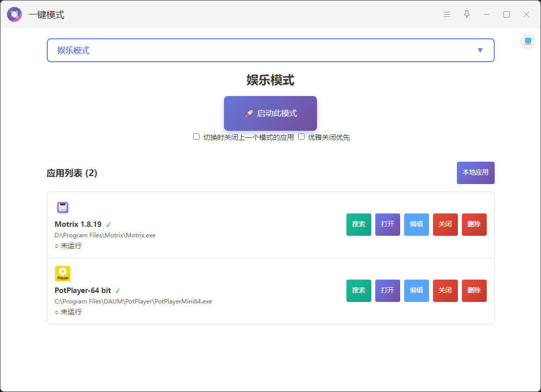Click the floating monitor icon at right
This screenshot has height=392, width=541.
click(x=528, y=41)
